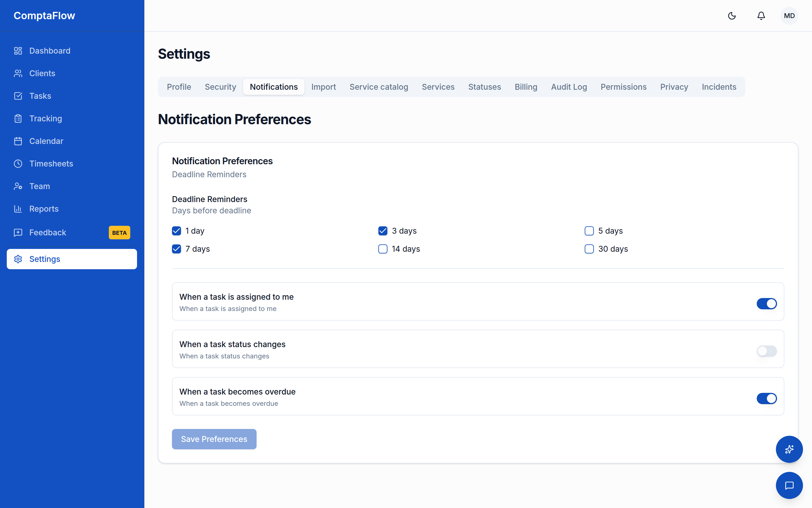Click the Settings gear icon
This screenshot has width=812, height=508.
coord(18,259)
